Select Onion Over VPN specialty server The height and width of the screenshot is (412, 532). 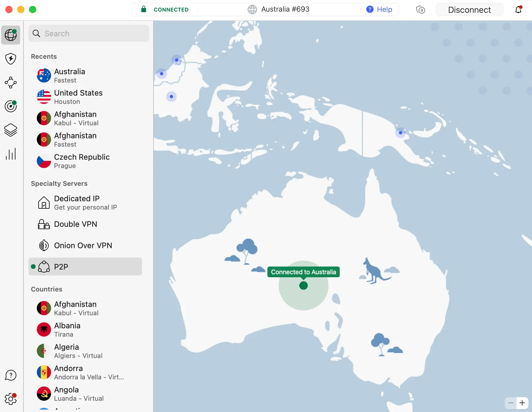85,245
